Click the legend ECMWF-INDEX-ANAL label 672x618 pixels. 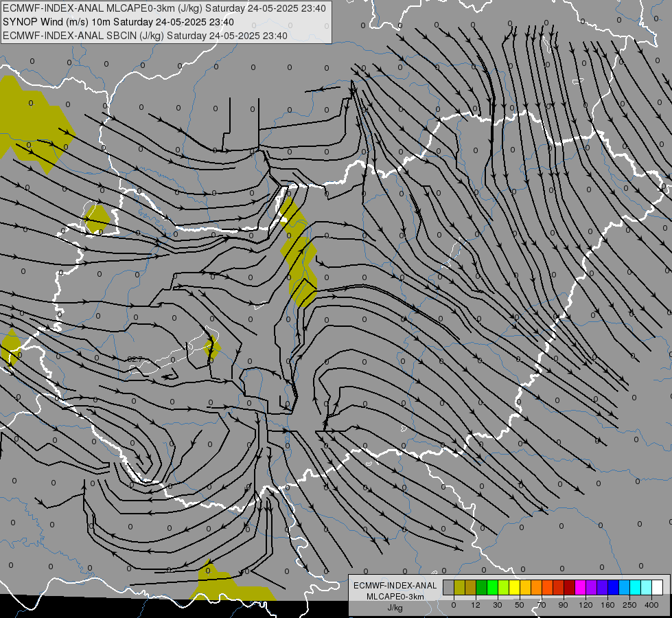(395, 586)
